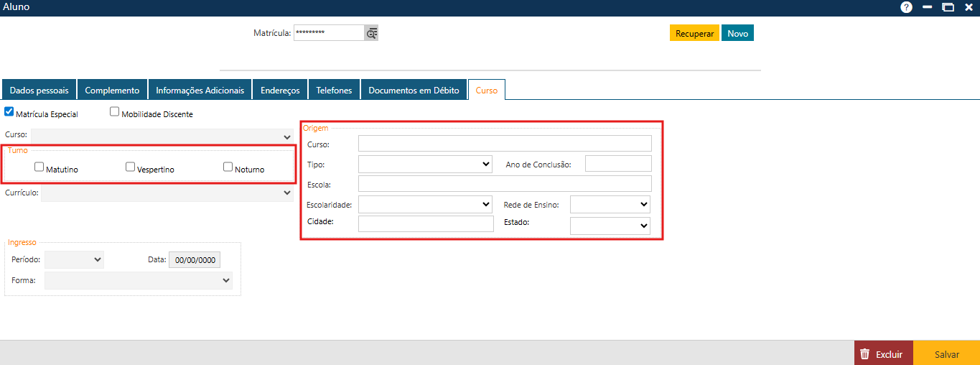This screenshot has height=365, width=980.
Task: Open the help question mark icon
Action: pos(906,7)
